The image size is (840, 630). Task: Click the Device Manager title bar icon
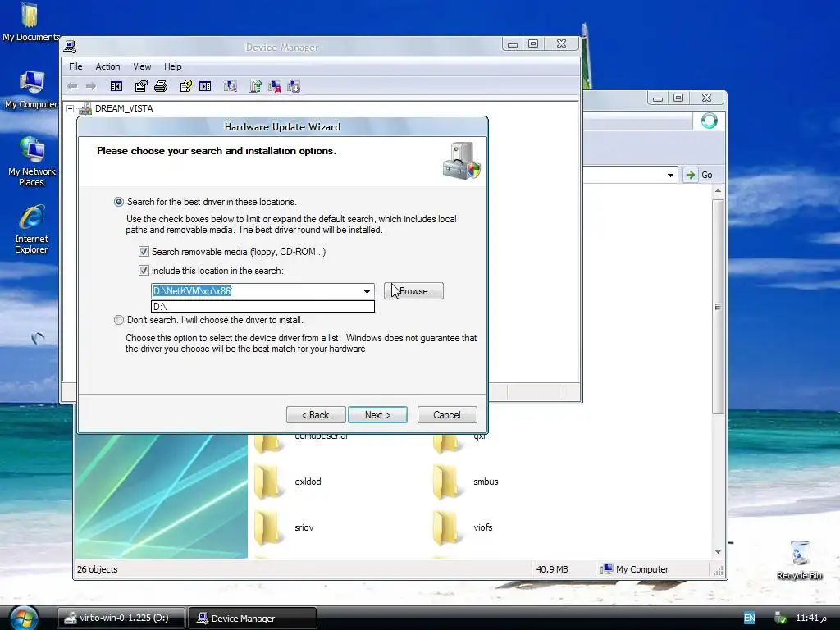71,47
